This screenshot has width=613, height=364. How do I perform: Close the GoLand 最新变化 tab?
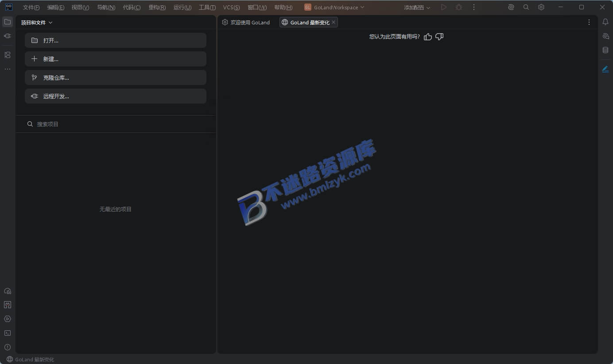click(334, 22)
